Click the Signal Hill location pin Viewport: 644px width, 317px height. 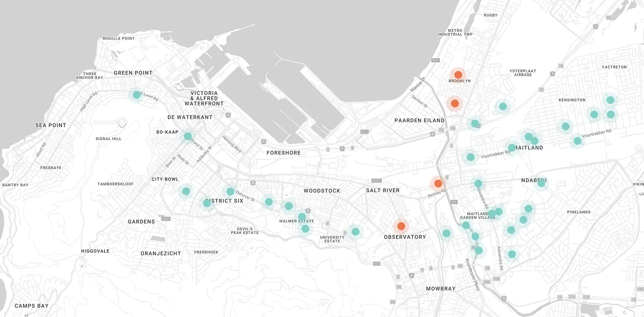(122, 123)
